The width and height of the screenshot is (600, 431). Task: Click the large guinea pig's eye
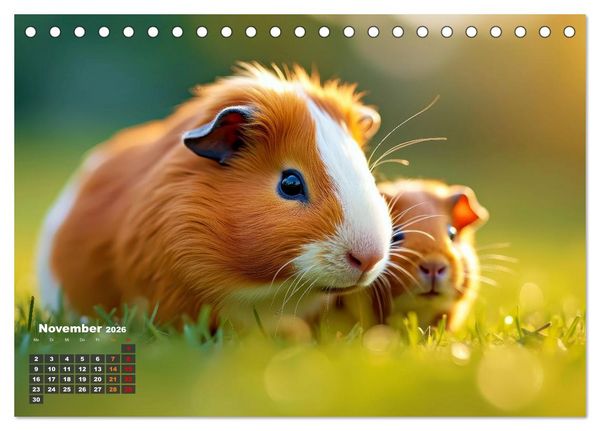pos(292,185)
